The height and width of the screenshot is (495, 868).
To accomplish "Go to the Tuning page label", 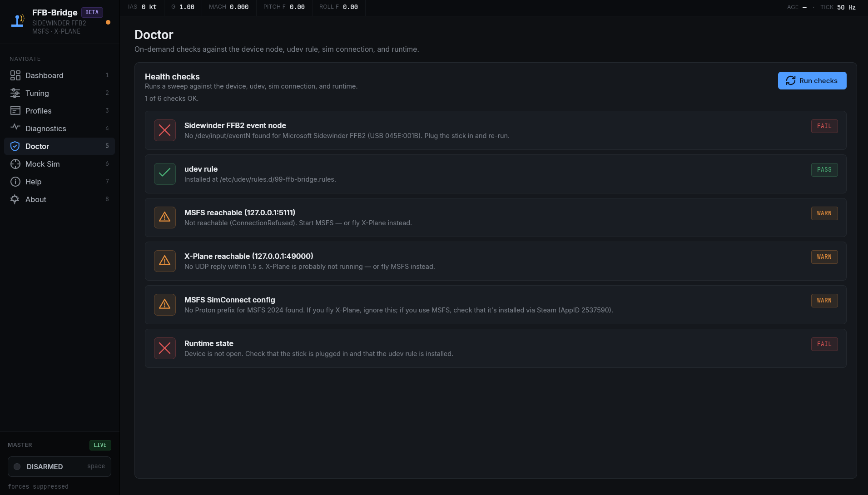I will pyautogui.click(x=37, y=93).
